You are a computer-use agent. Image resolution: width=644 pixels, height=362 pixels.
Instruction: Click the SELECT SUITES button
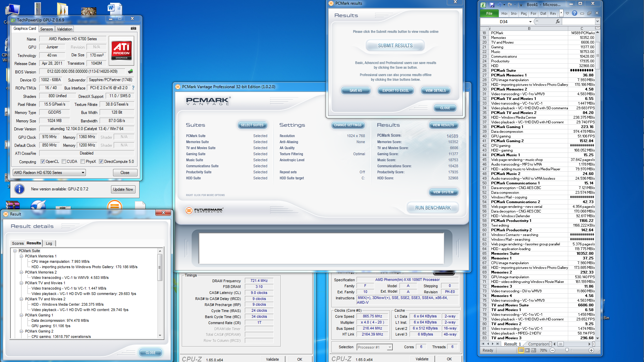pyautogui.click(x=252, y=125)
